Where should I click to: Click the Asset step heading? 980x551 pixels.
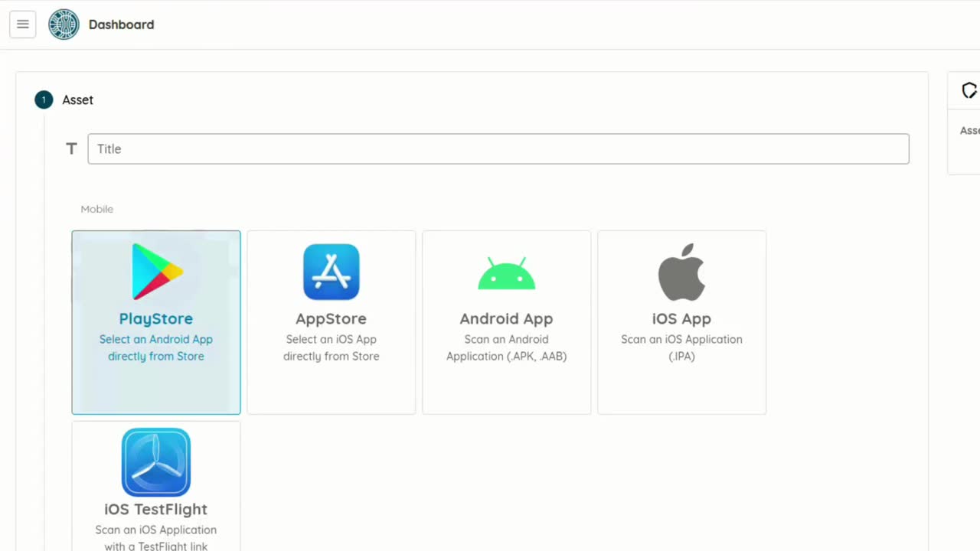coord(78,99)
